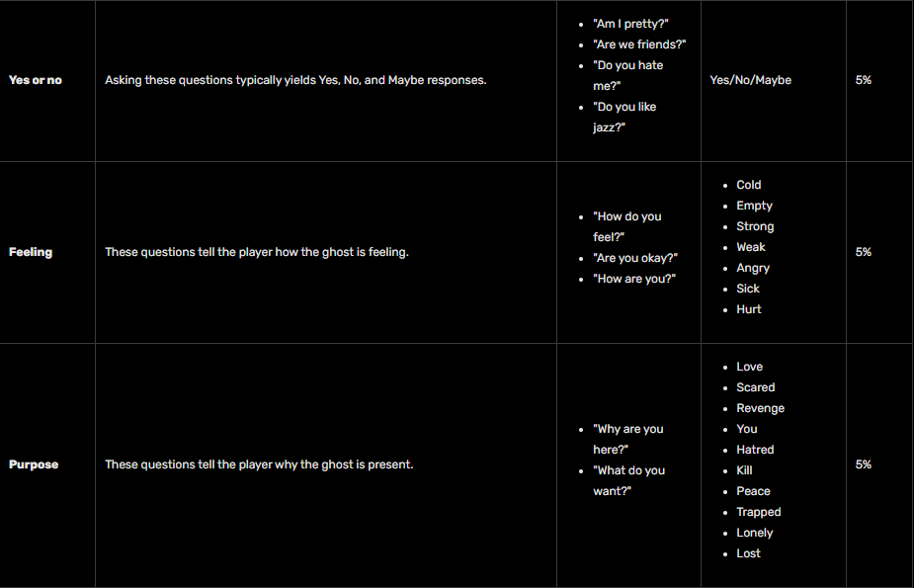Click the "How are you?" question
914x588 pixels.
point(633,279)
